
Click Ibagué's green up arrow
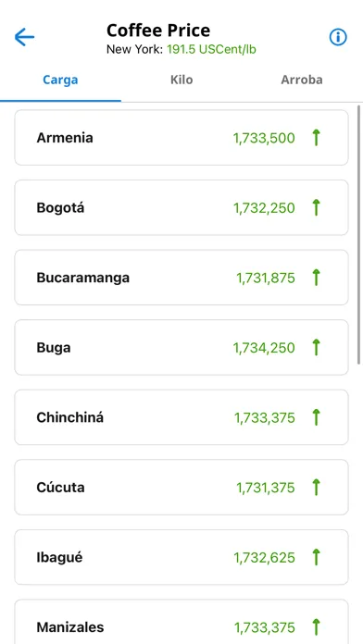tap(316, 557)
